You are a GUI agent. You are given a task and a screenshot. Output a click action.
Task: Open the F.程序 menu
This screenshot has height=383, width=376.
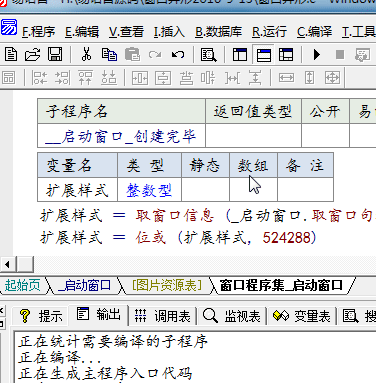[x=38, y=32]
